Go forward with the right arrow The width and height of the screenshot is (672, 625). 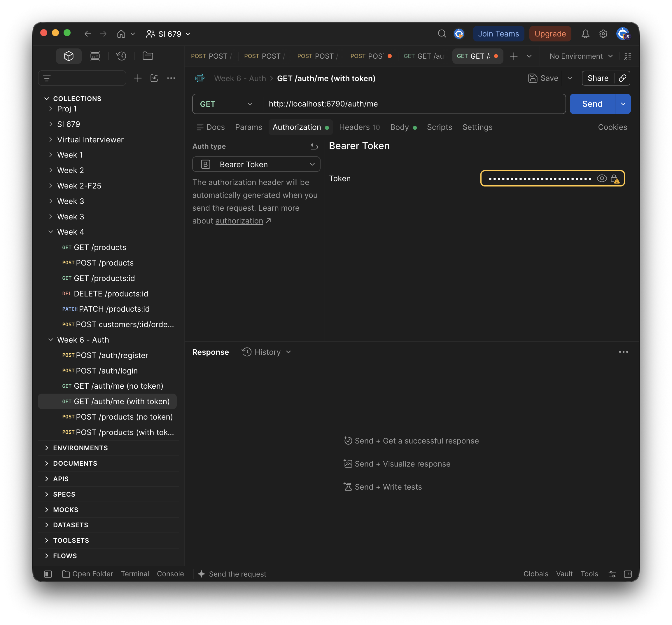point(104,34)
